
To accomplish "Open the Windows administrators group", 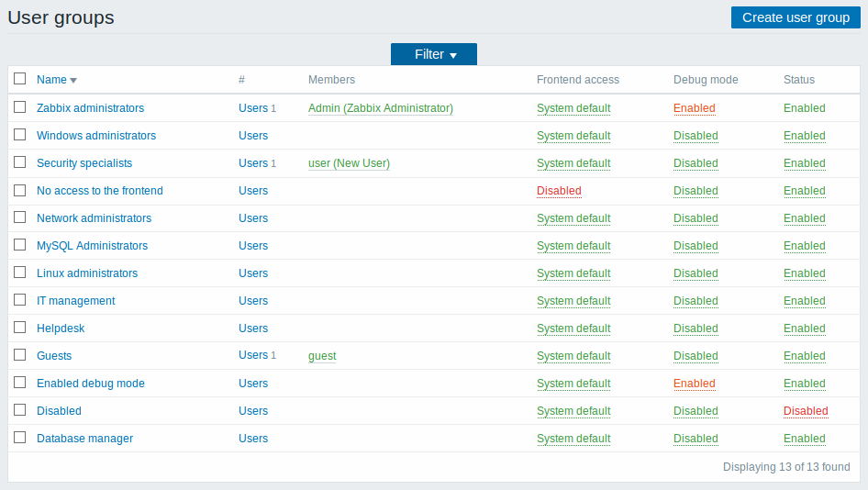I will pos(96,136).
